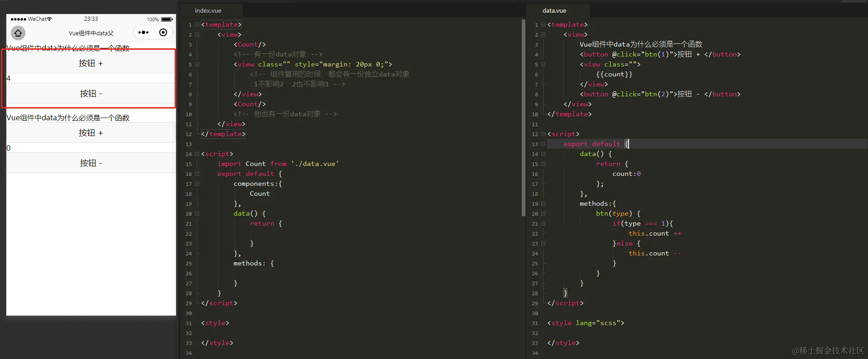Fold the if(type === 1) block in data.vue

(544, 224)
